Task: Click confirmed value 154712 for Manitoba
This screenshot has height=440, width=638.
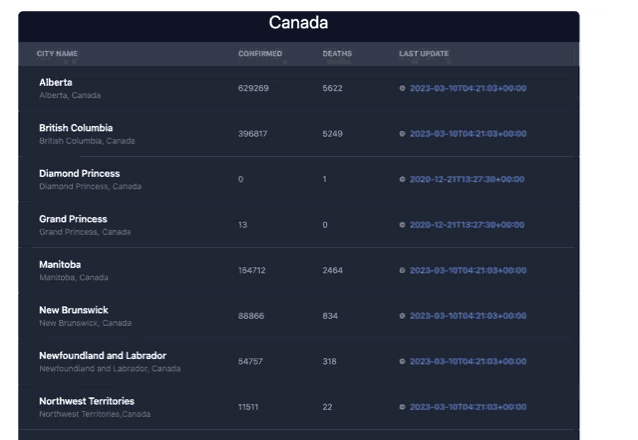Action: tap(252, 271)
